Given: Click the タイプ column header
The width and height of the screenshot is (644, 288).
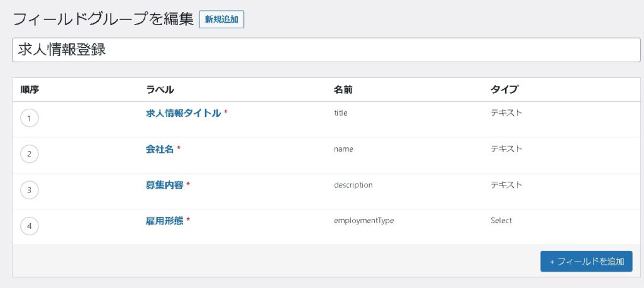Looking at the screenshot, I should point(504,90).
